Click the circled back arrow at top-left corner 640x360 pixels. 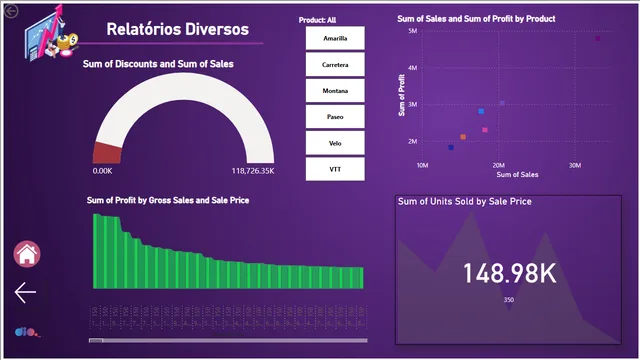[x=11, y=11]
